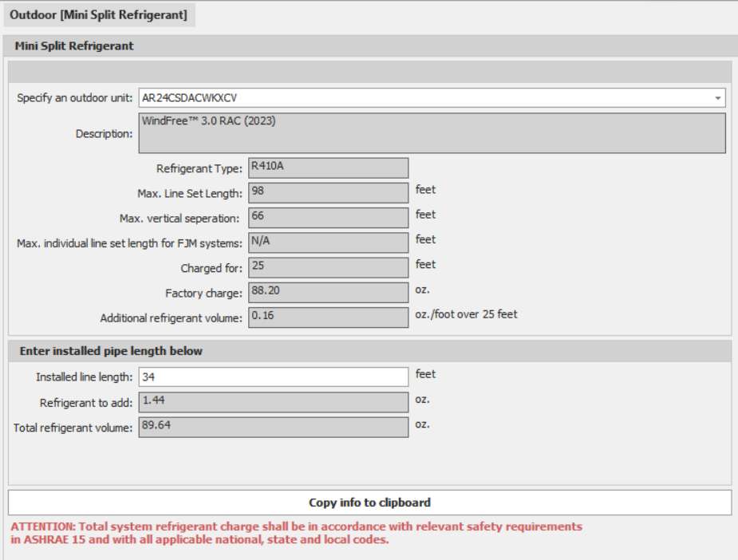Viewport: 738px width, 560px height.
Task: Select the Max. Line Set Length field
Action: click(328, 192)
